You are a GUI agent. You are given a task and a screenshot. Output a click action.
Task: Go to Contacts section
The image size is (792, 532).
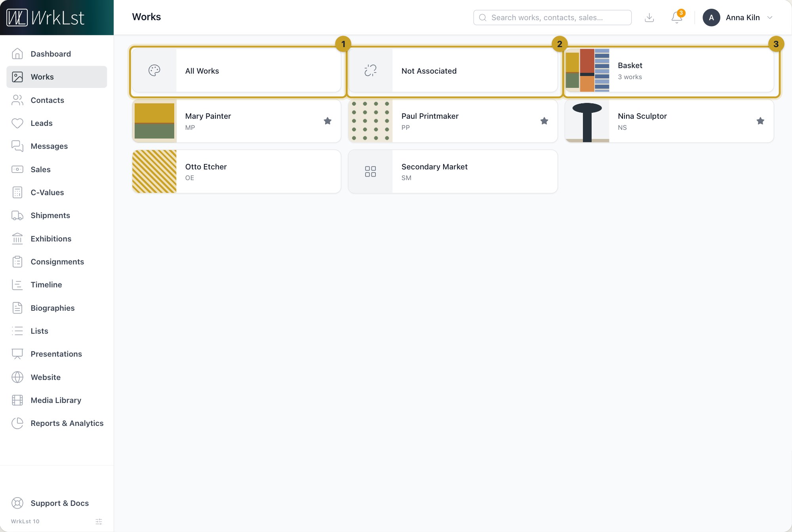pyautogui.click(x=57, y=100)
